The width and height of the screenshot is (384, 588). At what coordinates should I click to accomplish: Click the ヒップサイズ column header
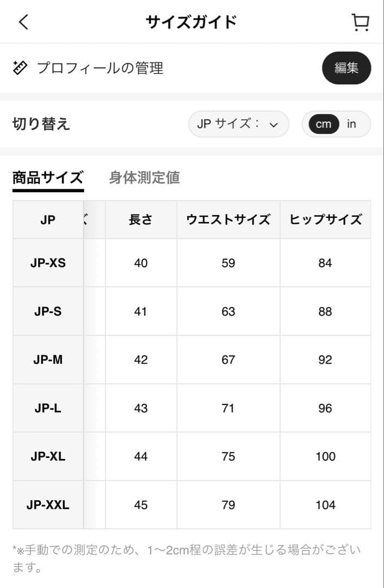(325, 219)
